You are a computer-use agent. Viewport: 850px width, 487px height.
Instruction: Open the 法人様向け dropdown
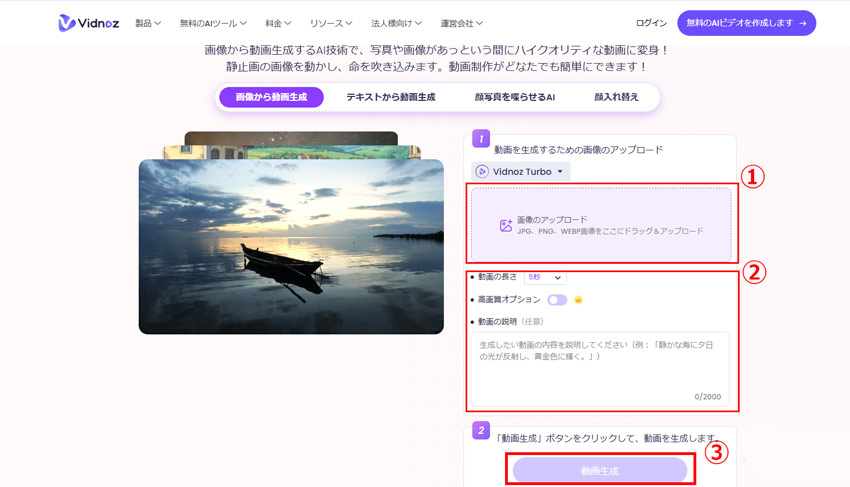(x=396, y=23)
